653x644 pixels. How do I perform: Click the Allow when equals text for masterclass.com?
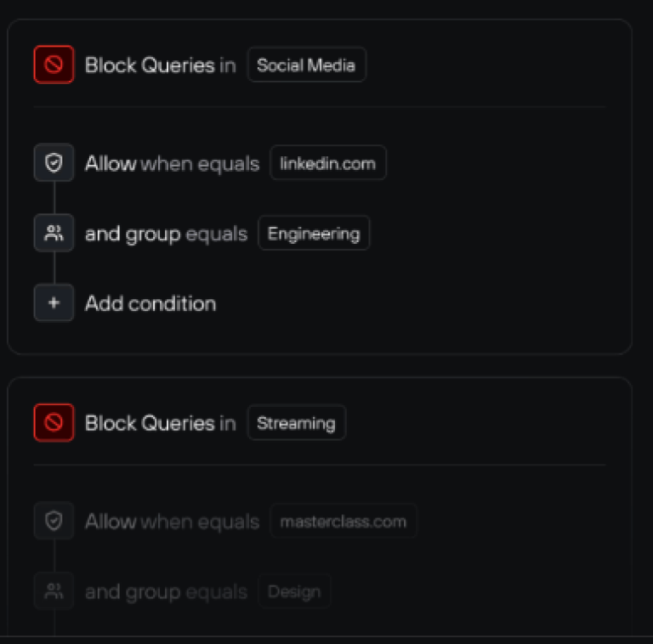[172, 521]
